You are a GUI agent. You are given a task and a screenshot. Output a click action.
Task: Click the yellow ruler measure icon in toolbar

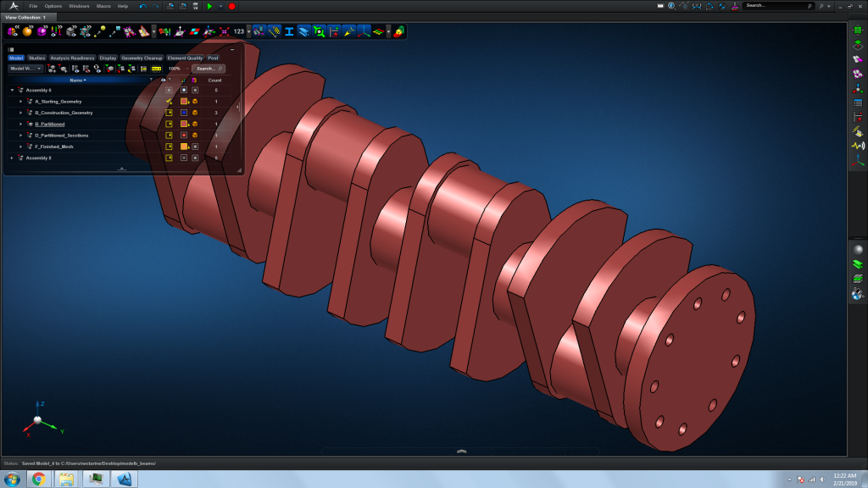(x=274, y=31)
